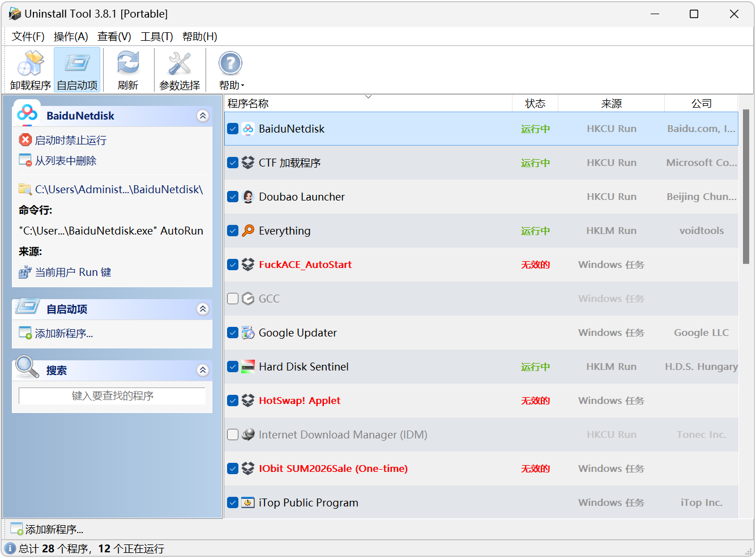Screen dimensions: 756x558
Task: Uncheck the BaiduNetdisk startup checkbox
Action: pos(233,129)
